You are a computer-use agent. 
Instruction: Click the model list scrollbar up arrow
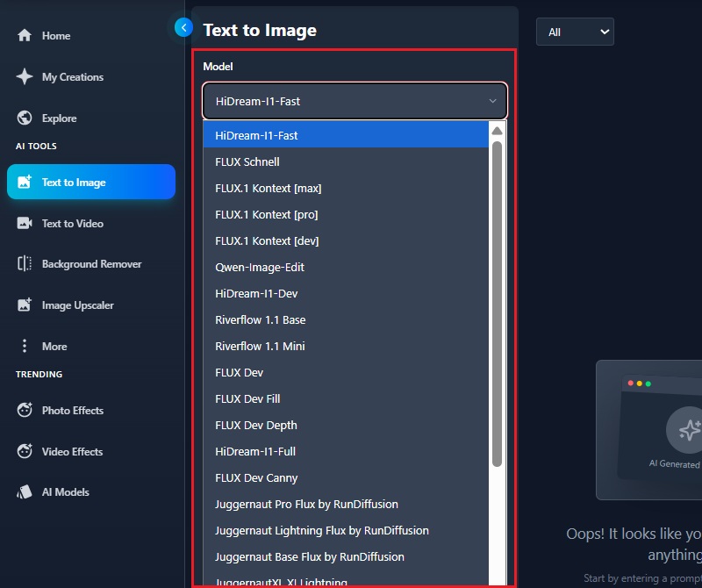[x=497, y=131]
